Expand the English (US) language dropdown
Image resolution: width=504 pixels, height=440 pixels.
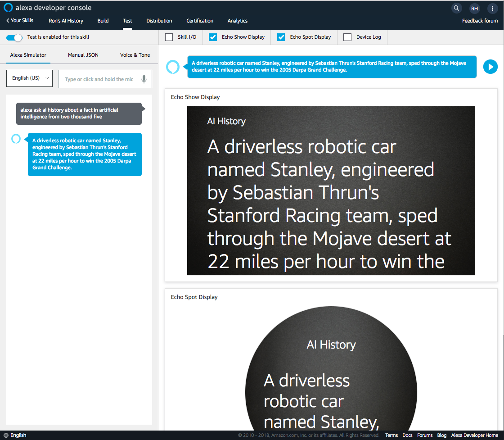tap(29, 78)
